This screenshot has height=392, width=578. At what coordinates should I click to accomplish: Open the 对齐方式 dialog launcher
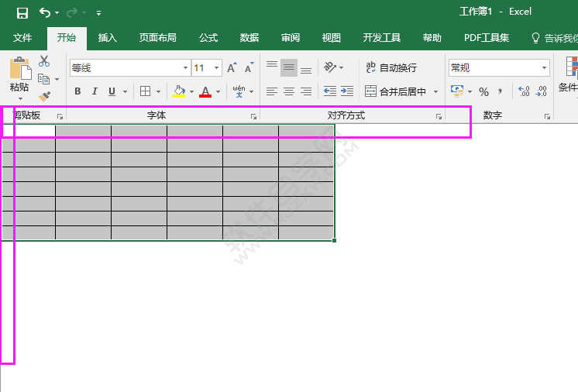pyautogui.click(x=439, y=116)
